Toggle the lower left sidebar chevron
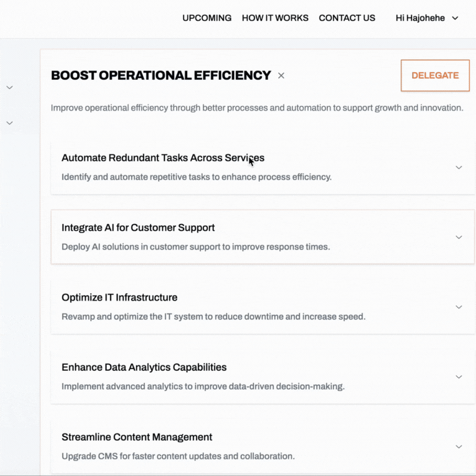Image resolution: width=476 pixels, height=476 pixels. tap(9, 123)
